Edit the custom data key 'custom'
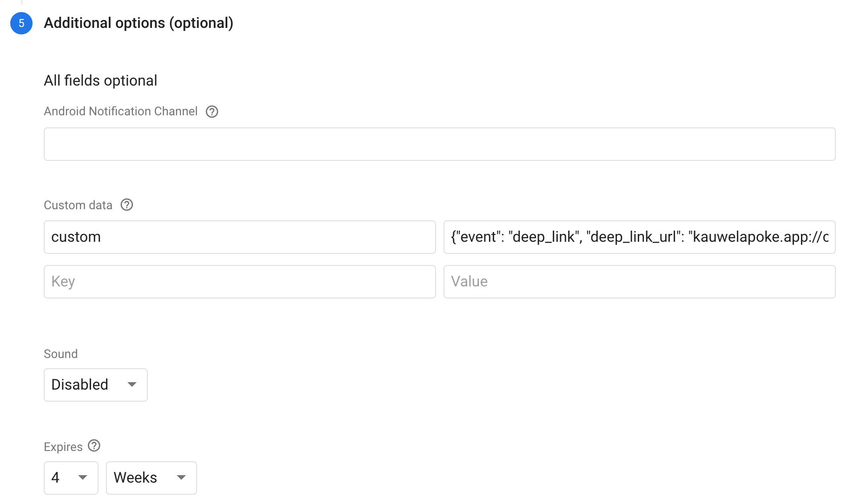 (239, 237)
